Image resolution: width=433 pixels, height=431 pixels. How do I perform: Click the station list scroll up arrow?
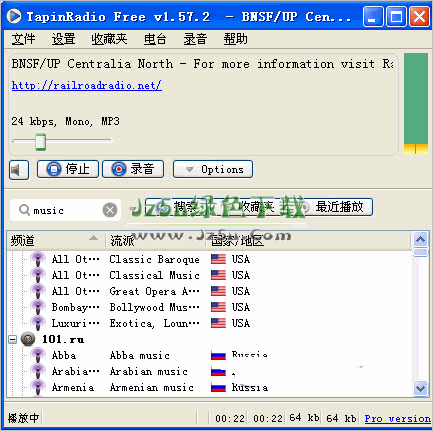[420, 239]
